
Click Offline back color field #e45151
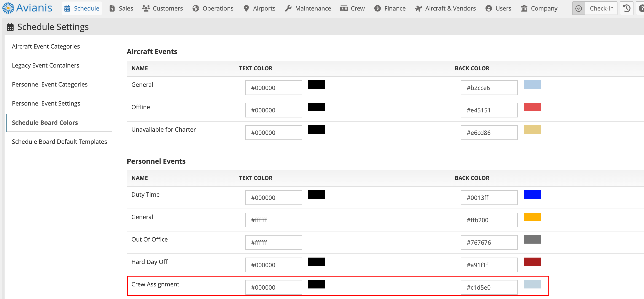click(x=489, y=110)
